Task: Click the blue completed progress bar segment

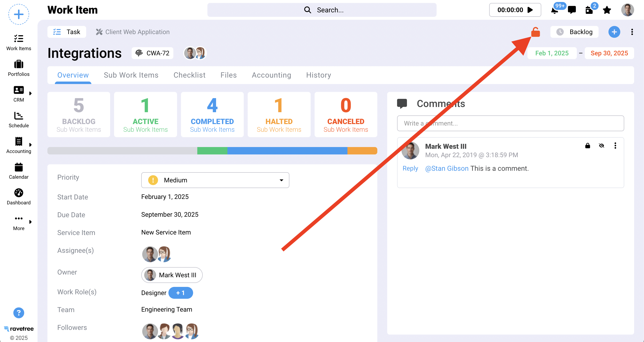Action: 287,150
